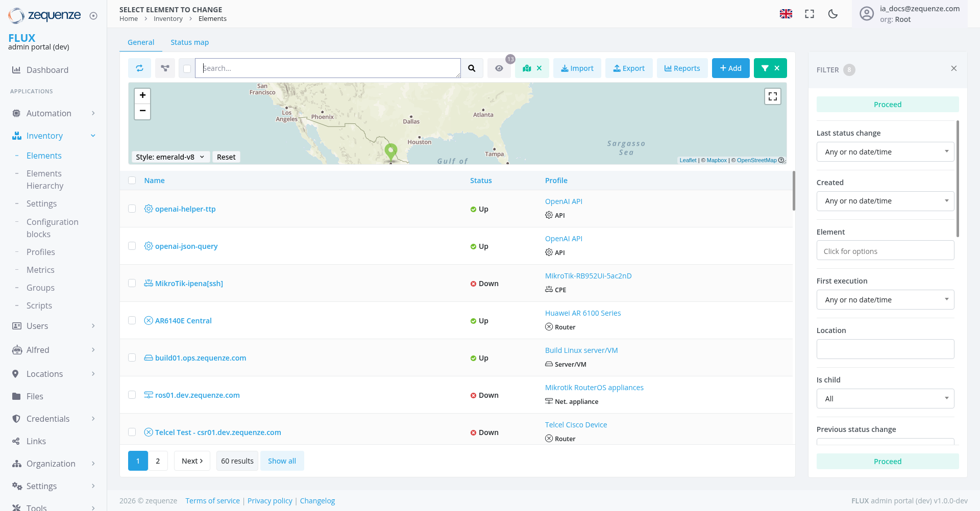The width and height of the screenshot is (980, 511).
Task: Click the top Proceed button in Filter
Action: click(x=888, y=105)
